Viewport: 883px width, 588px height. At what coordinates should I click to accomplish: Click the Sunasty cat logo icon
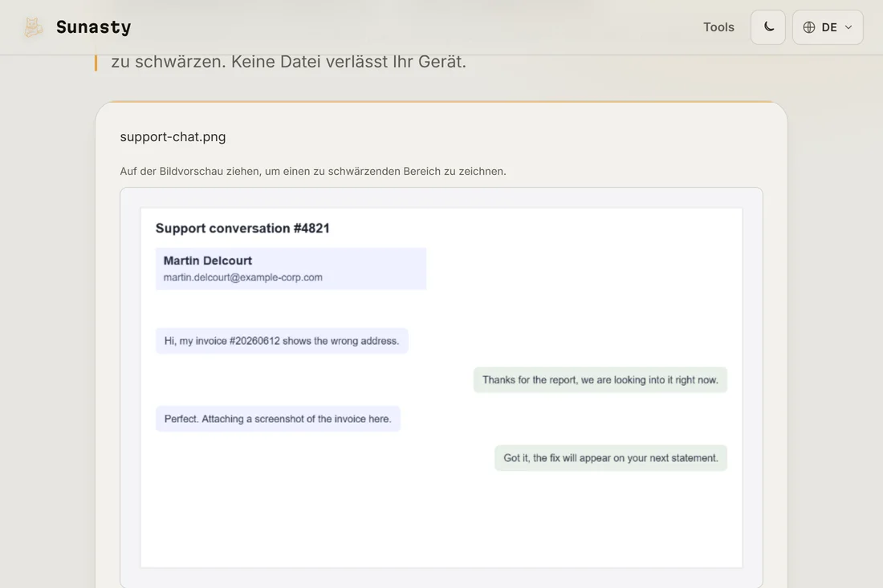point(33,27)
